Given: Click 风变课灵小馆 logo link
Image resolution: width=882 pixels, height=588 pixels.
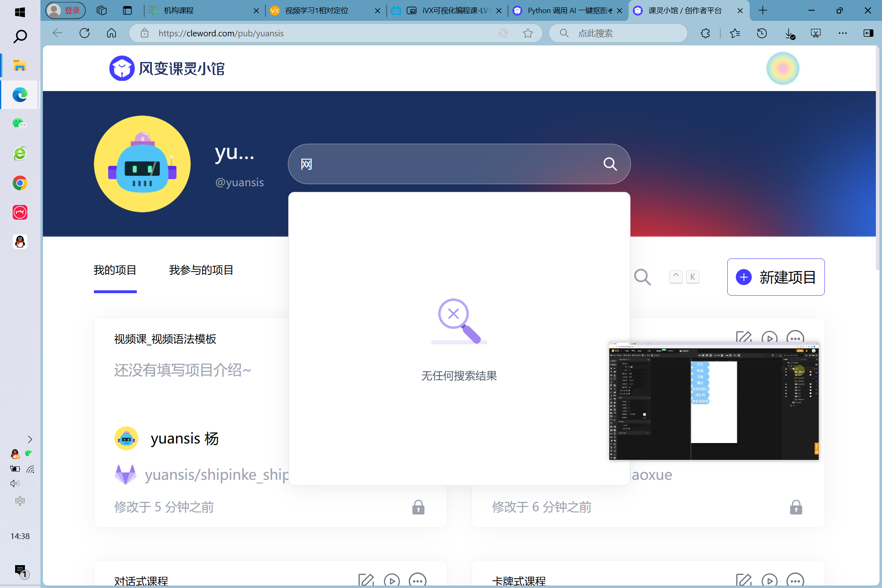Looking at the screenshot, I should tap(167, 68).
